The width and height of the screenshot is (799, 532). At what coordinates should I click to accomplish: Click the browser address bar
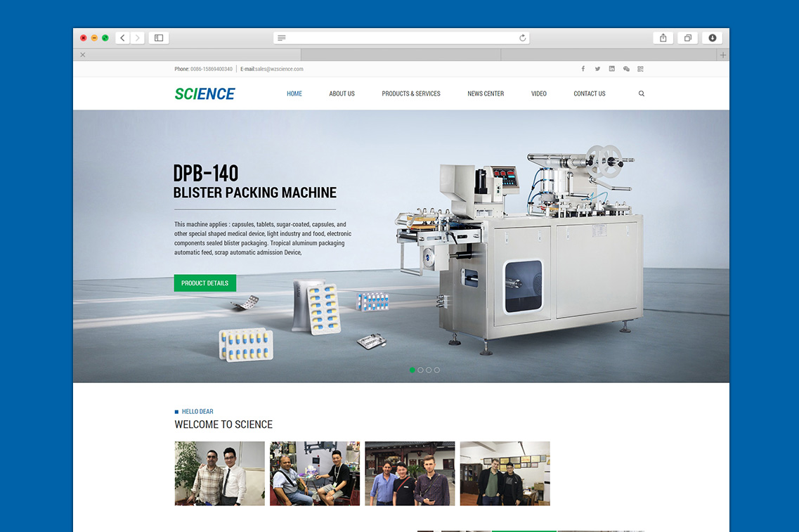point(401,38)
